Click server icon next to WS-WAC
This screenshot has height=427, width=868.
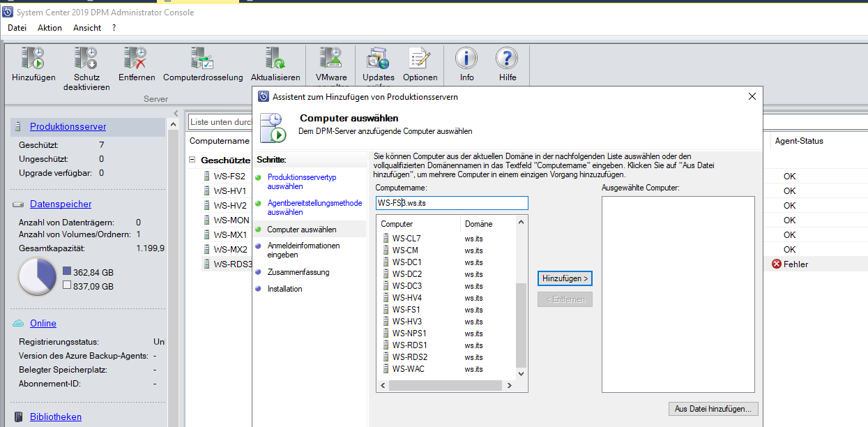coord(387,369)
